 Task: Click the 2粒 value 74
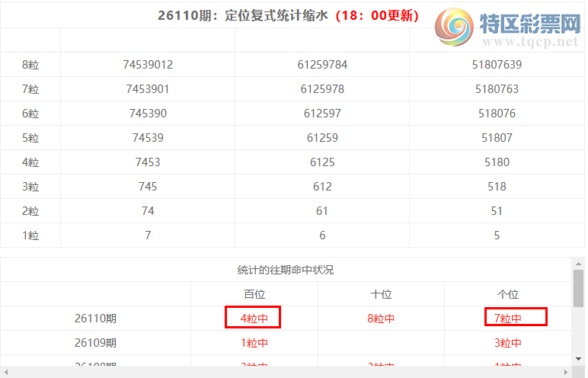pos(148,211)
